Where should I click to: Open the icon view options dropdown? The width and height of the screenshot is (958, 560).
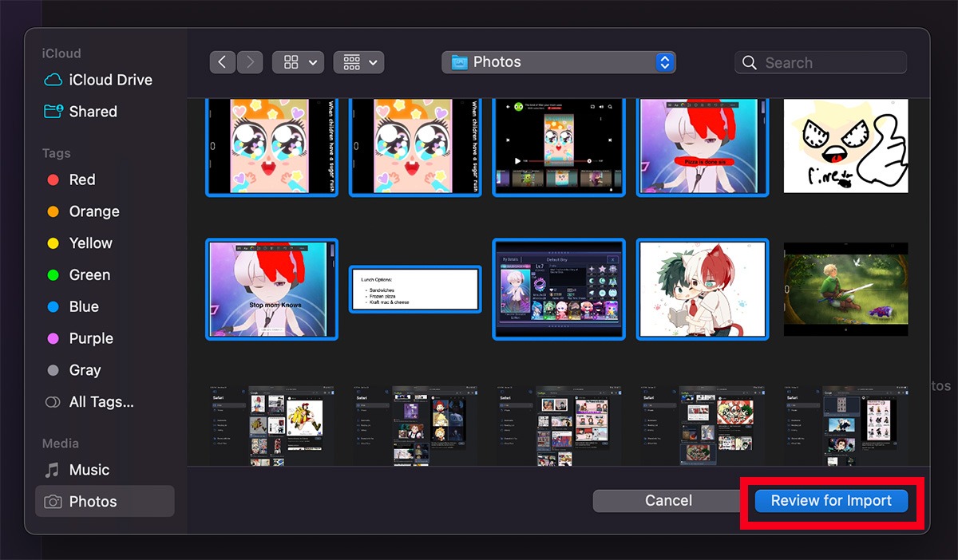click(x=298, y=61)
